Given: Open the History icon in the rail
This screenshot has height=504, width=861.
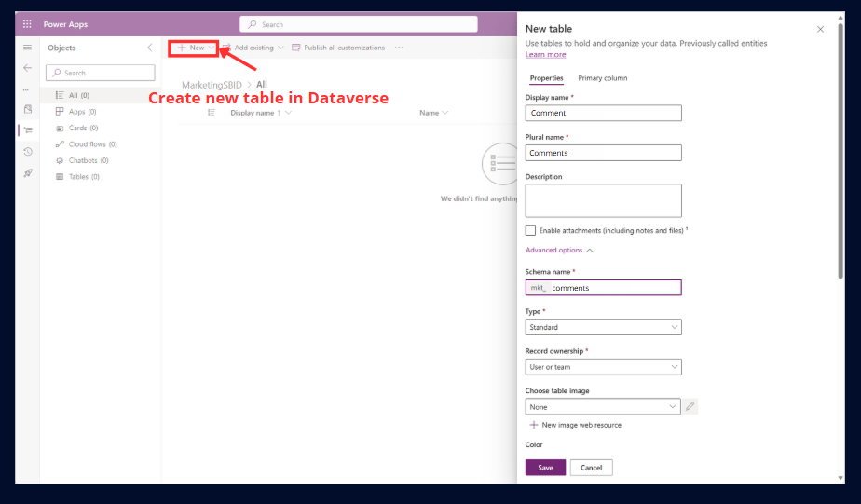Looking at the screenshot, I should [28, 152].
